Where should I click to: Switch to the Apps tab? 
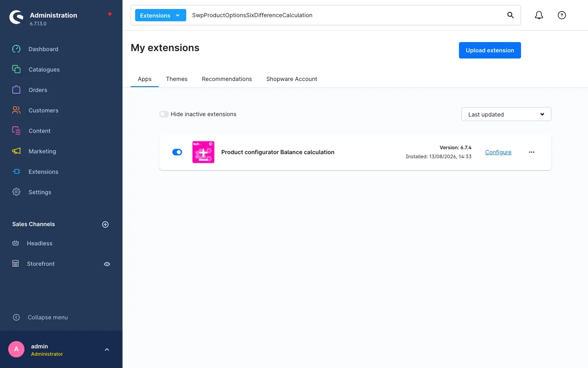tap(145, 79)
